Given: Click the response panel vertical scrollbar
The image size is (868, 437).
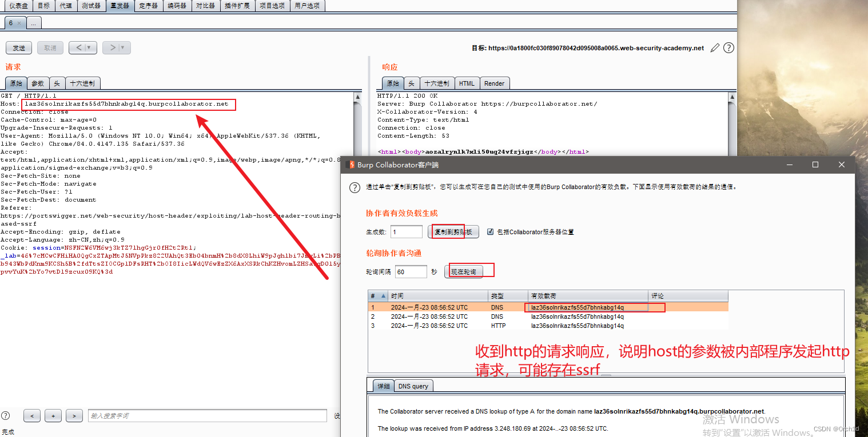Looking at the screenshot, I should tap(732, 123).
